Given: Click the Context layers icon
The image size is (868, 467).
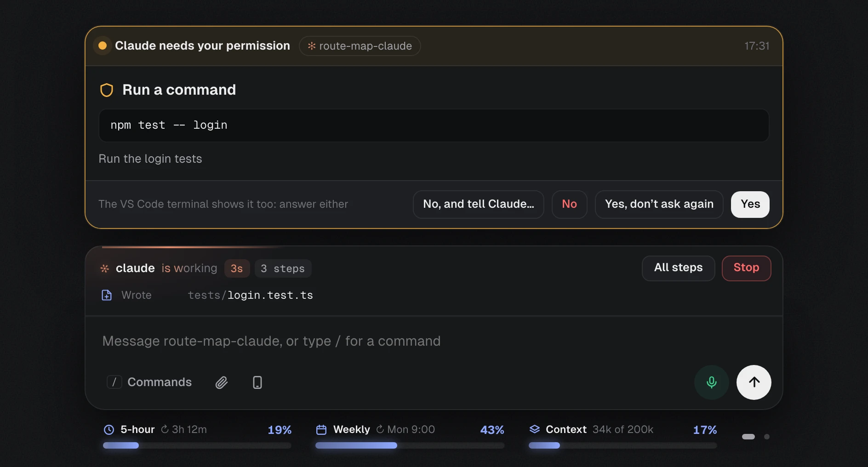Looking at the screenshot, I should pos(535,429).
